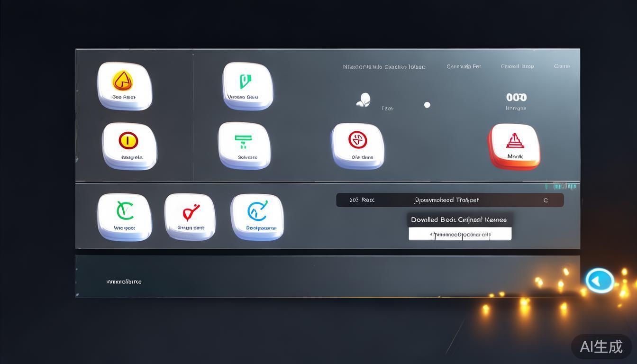Toggle the white round dot indicator
This screenshot has height=364, width=637.
pyautogui.click(x=427, y=105)
